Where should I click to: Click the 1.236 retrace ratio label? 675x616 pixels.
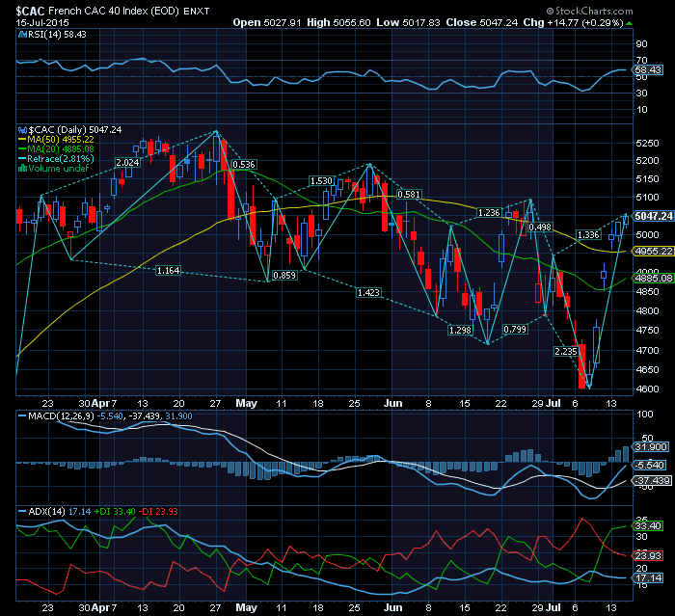(x=489, y=213)
